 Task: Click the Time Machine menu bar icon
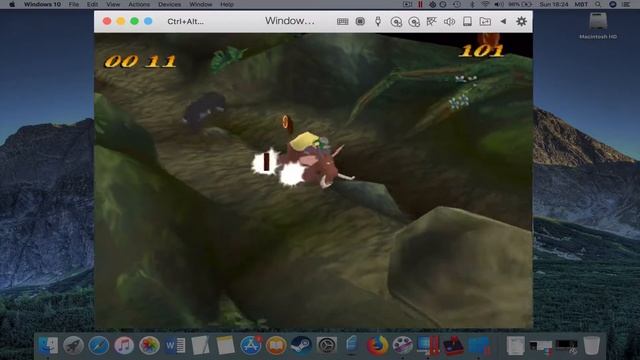pyautogui.click(x=457, y=4)
